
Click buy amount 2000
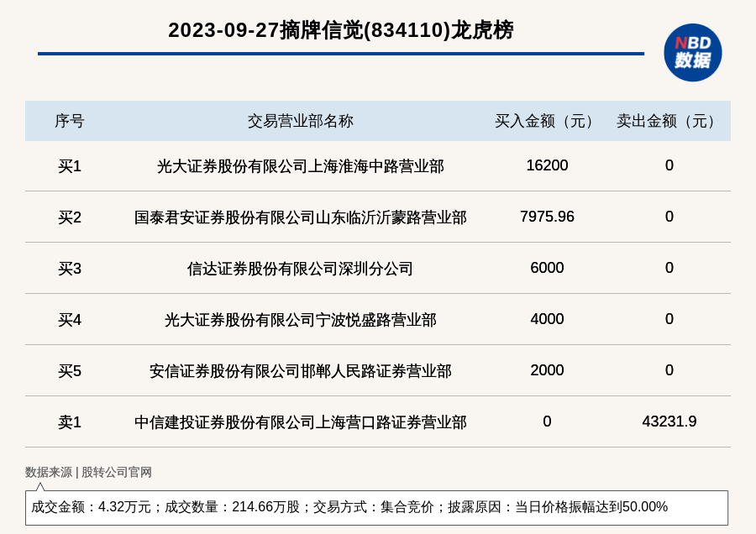pos(547,370)
